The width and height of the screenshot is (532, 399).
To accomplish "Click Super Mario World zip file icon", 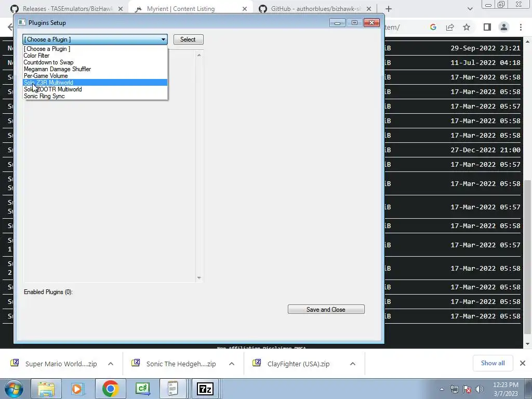I will click(x=15, y=363).
